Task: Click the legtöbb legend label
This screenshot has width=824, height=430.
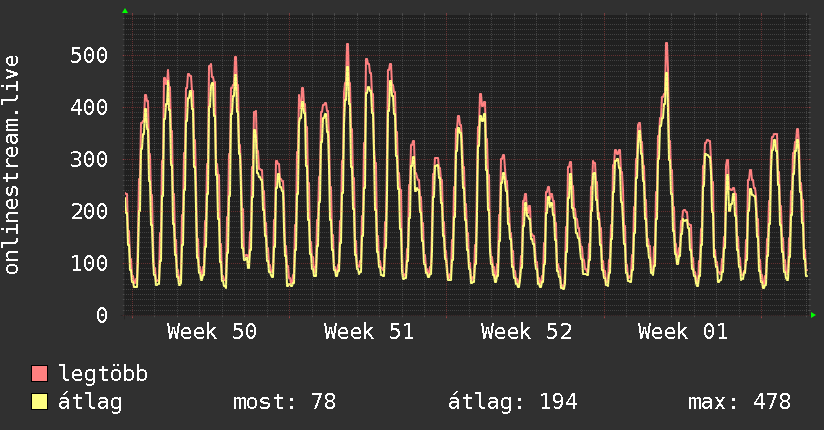Action: (x=103, y=373)
